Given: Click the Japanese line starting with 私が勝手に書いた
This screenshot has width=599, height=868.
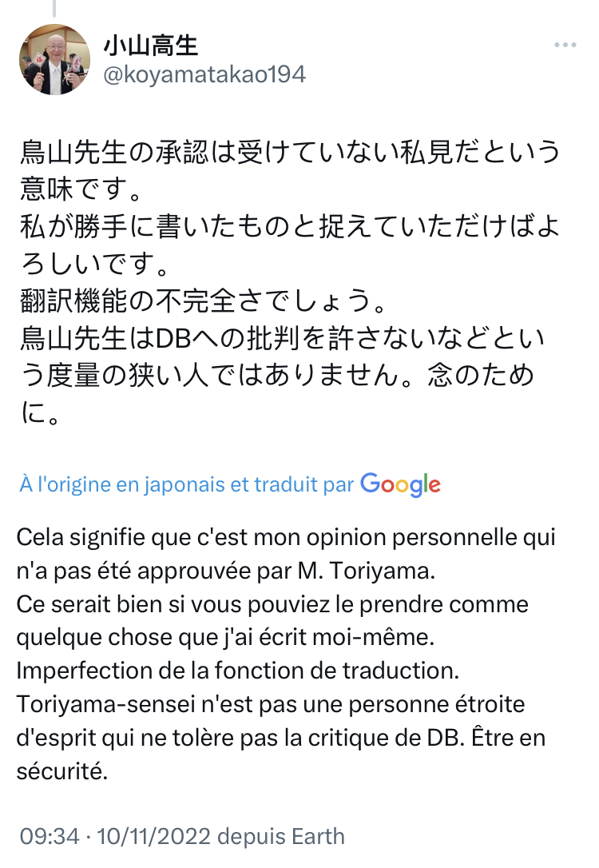Looking at the screenshot, I should tap(289, 228).
